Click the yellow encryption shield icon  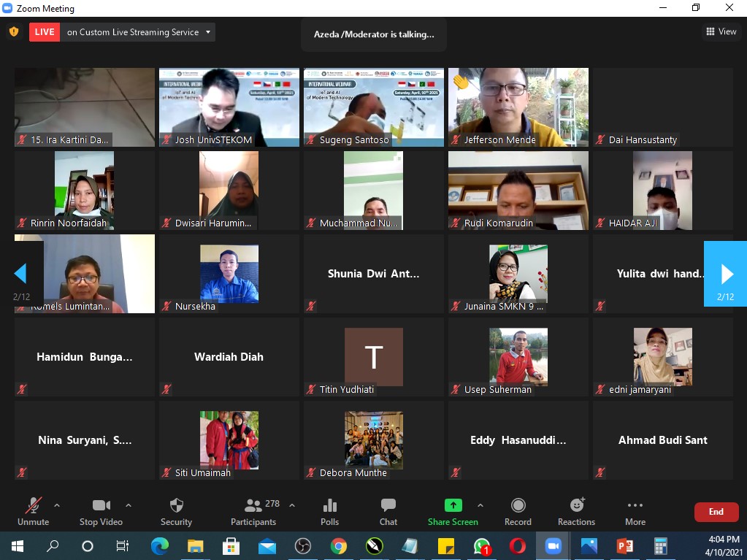tap(14, 32)
